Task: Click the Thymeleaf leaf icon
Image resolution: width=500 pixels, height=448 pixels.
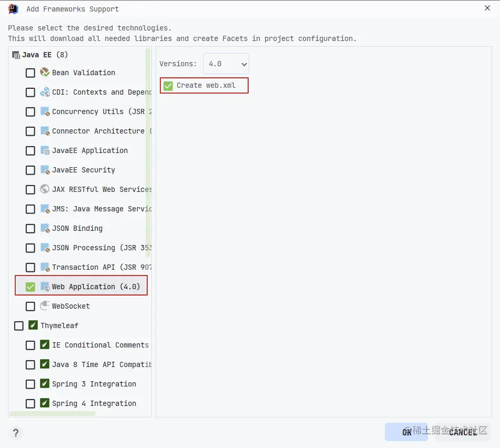Action: 33,325
